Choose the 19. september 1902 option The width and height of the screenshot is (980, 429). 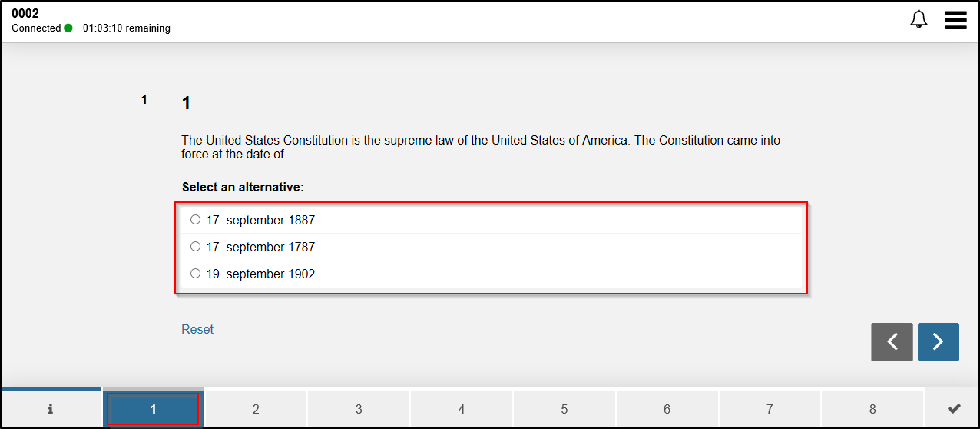[x=492, y=274]
